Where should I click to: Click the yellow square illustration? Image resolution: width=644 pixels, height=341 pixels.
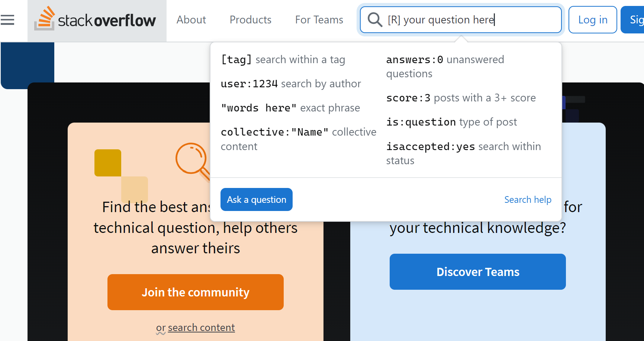coord(108,163)
